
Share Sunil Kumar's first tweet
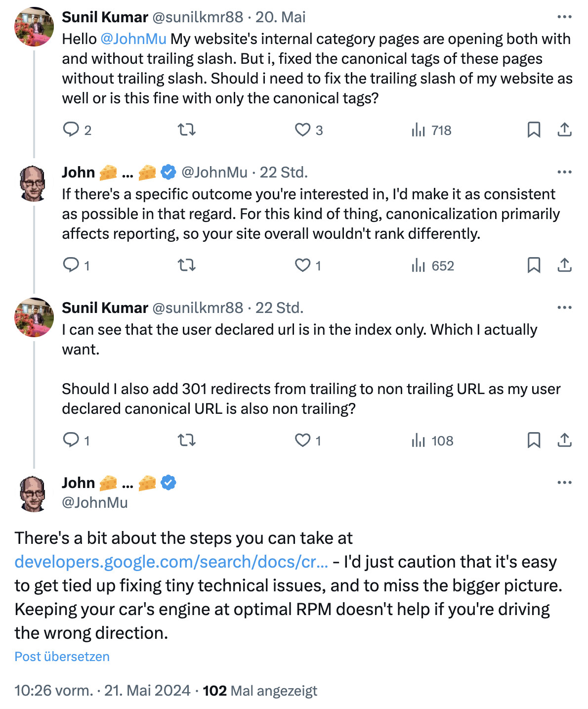coord(564,130)
